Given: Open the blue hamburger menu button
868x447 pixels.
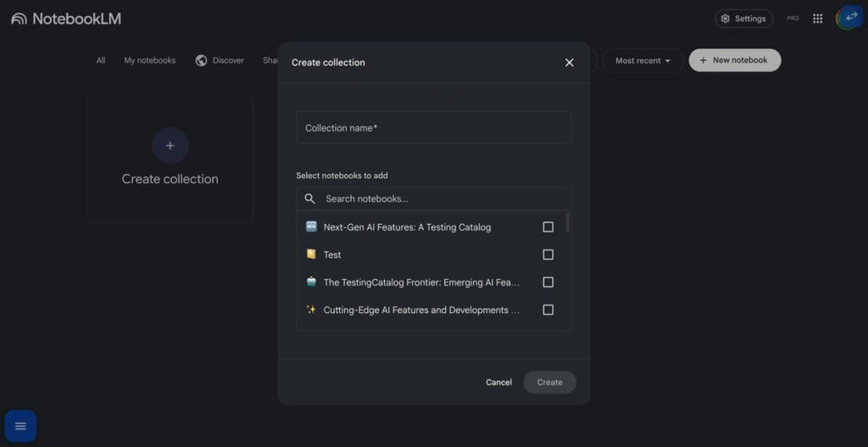Looking at the screenshot, I should pyautogui.click(x=20, y=426).
